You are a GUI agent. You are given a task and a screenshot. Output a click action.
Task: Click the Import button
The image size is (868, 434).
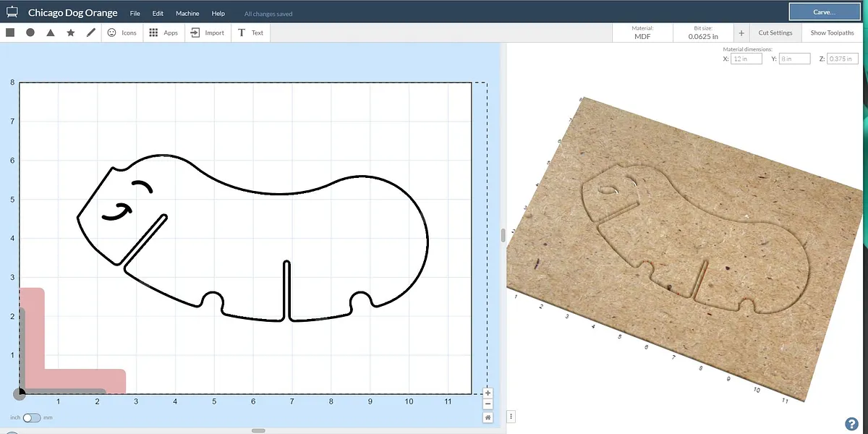click(208, 33)
